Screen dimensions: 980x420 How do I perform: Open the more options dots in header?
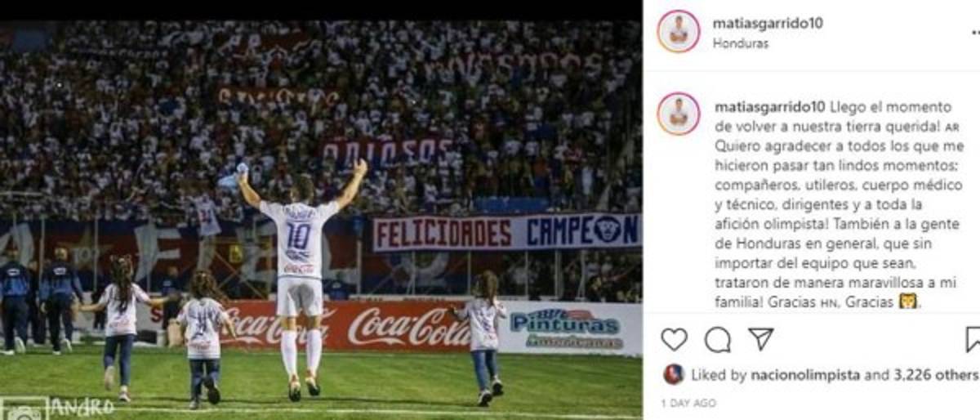tap(976, 33)
